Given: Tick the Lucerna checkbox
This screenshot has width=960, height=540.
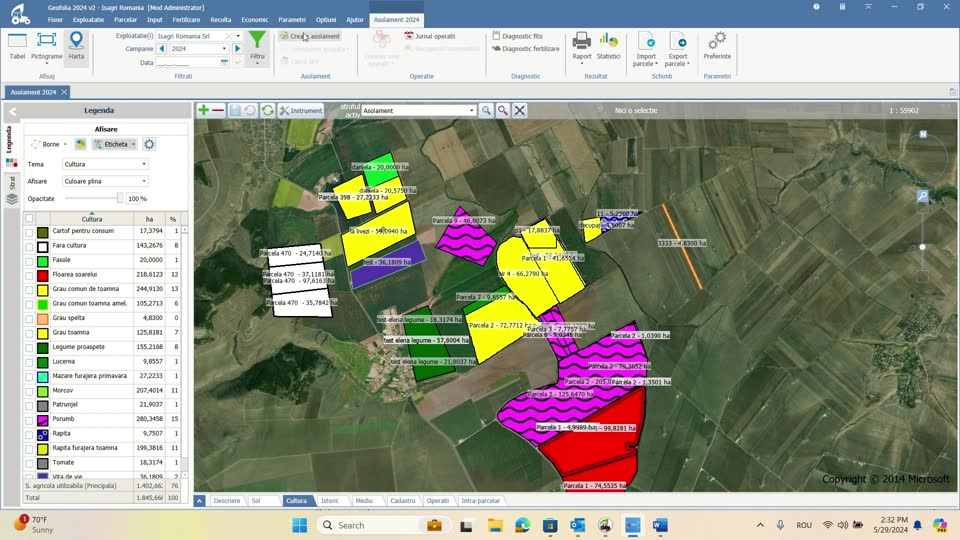Looking at the screenshot, I should point(29,362).
